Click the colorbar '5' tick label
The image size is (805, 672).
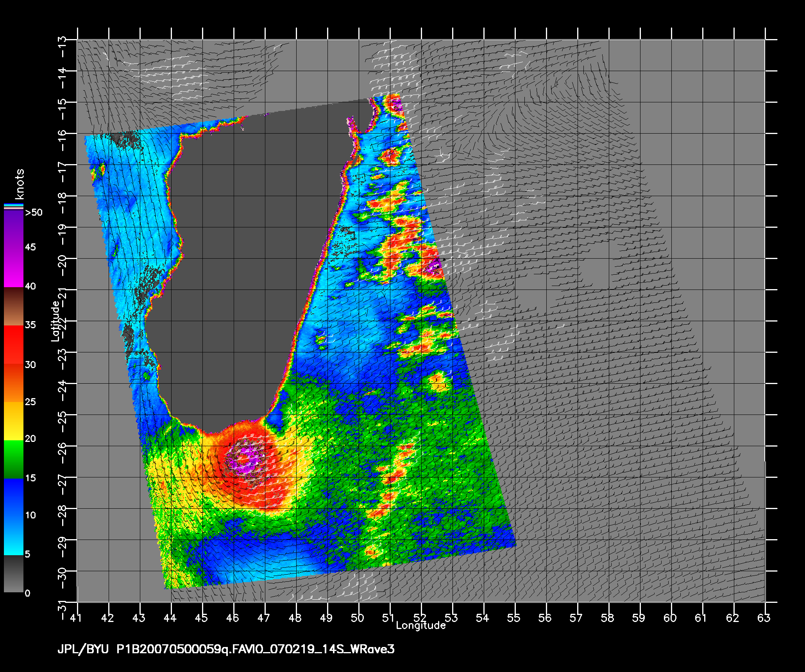tap(27, 554)
